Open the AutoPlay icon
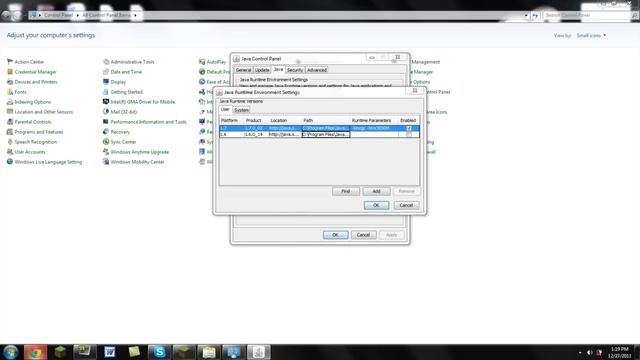 pos(202,62)
